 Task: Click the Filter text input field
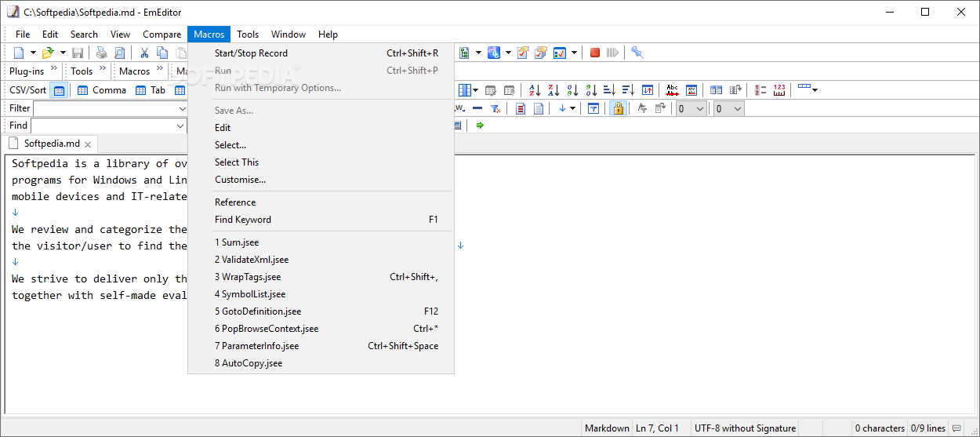click(x=104, y=108)
